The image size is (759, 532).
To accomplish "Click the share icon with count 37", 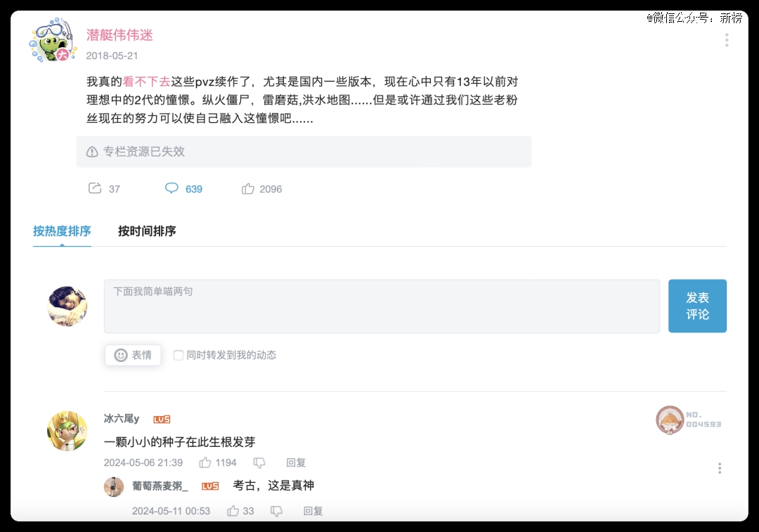I will tap(95, 188).
